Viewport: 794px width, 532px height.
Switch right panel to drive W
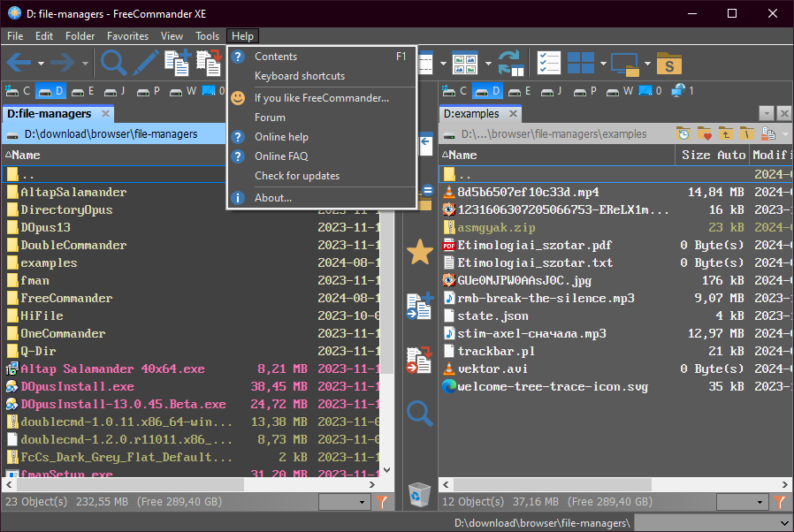(621, 91)
